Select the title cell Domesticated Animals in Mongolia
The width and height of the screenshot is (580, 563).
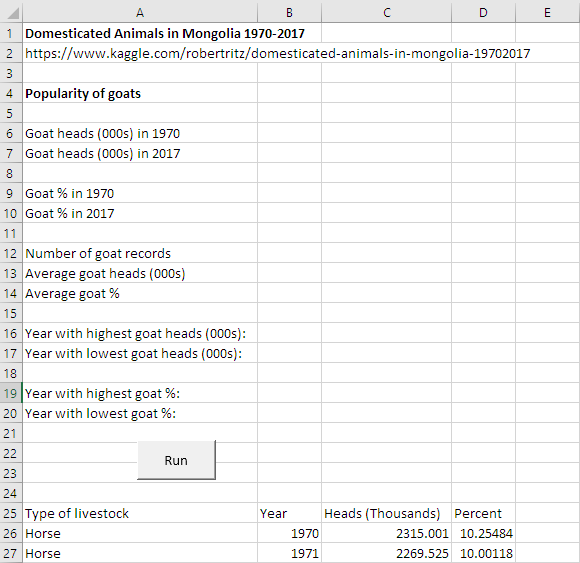tap(140, 34)
